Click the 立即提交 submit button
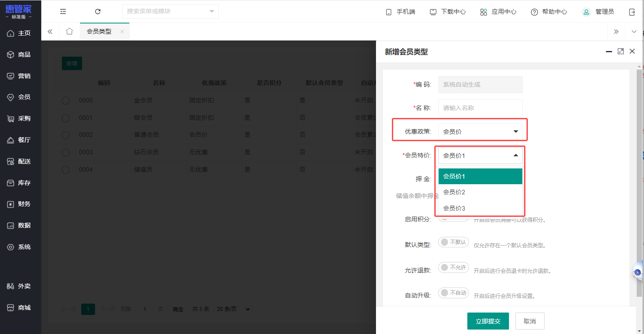644x334 pixels. point(488,321)
